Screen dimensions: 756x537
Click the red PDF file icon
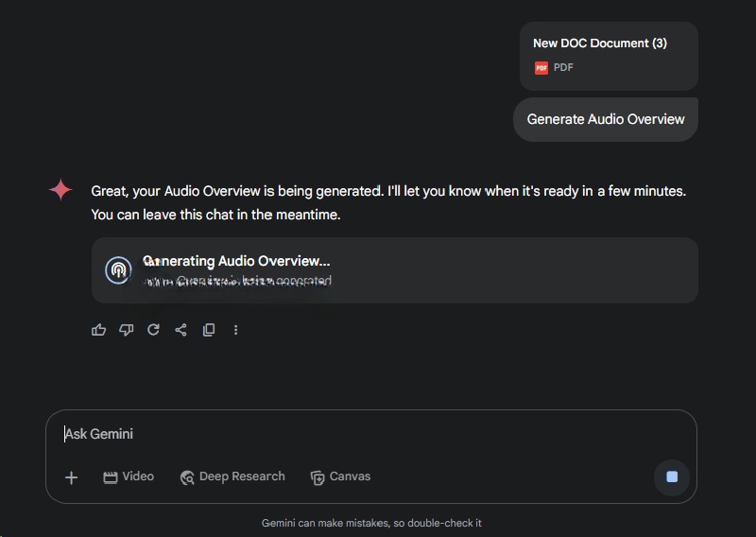541,67
